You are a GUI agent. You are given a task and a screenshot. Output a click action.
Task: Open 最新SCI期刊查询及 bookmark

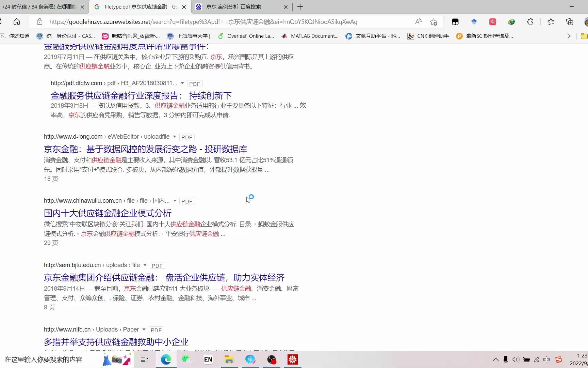(484, 36)
